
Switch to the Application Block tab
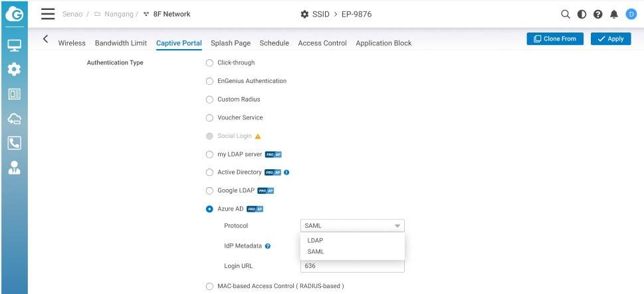point(383,43)
